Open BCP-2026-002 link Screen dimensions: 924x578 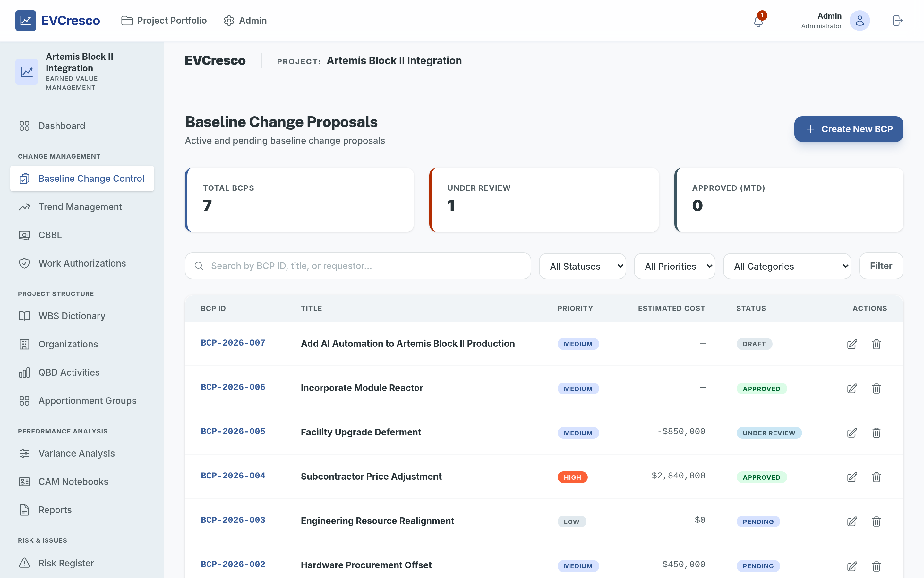pyautogui.click(x=233, y=565)
